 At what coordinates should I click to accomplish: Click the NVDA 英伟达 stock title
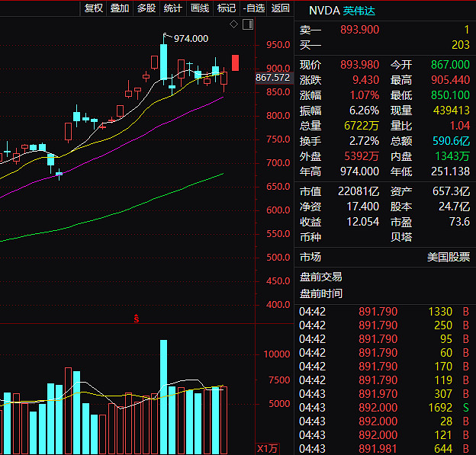[x=342, y=11]
